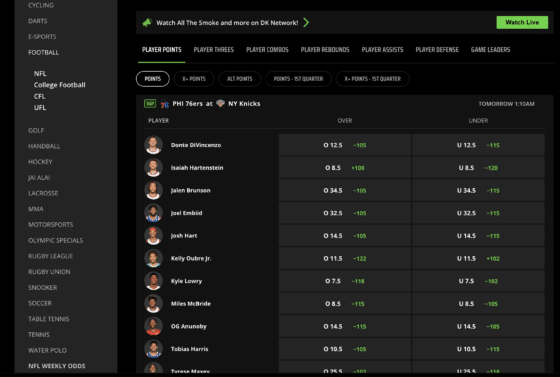Click Miles McBride's player headshot
The width and height of the screenshot is (560, 377).
(x=154, y=304)
